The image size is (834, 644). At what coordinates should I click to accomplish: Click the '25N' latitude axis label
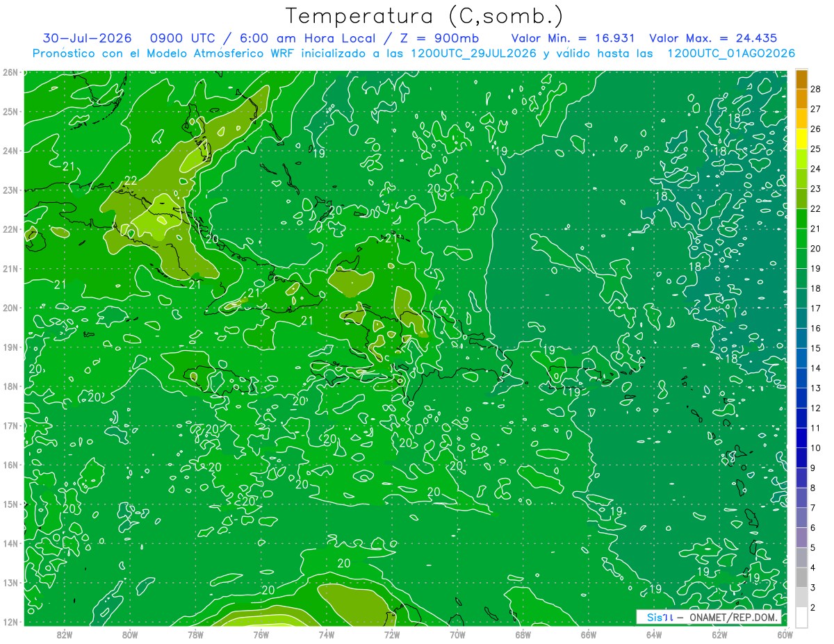10,111
